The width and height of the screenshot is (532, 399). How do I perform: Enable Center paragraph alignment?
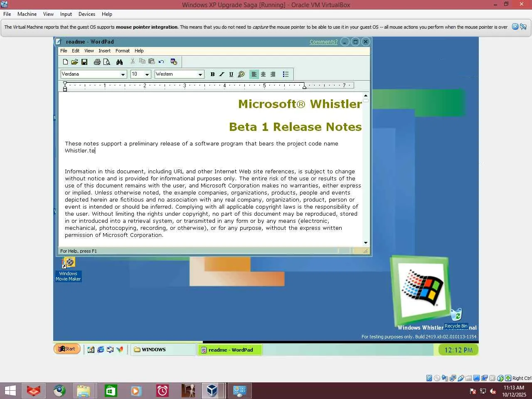[x=263, y=74]
